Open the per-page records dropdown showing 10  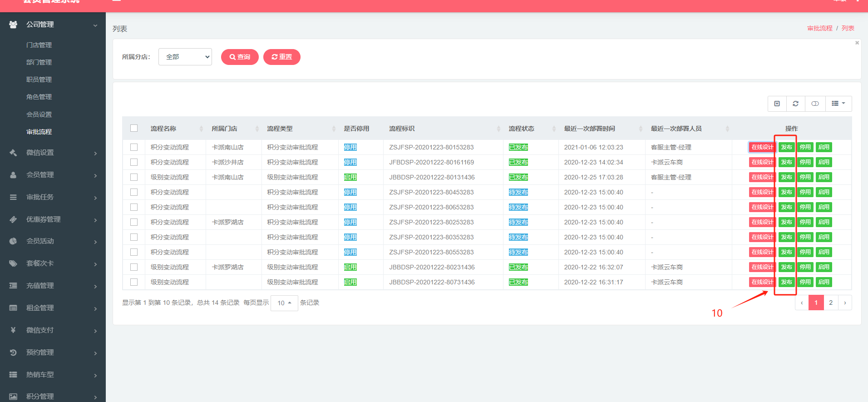point(284,303)
